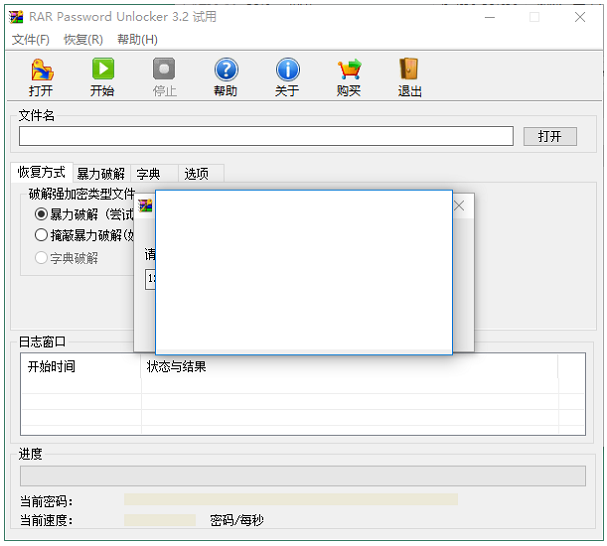607x546 pixels.
Task: Start recovery with the green 开始 icon
Action: (x=103, y=77)
